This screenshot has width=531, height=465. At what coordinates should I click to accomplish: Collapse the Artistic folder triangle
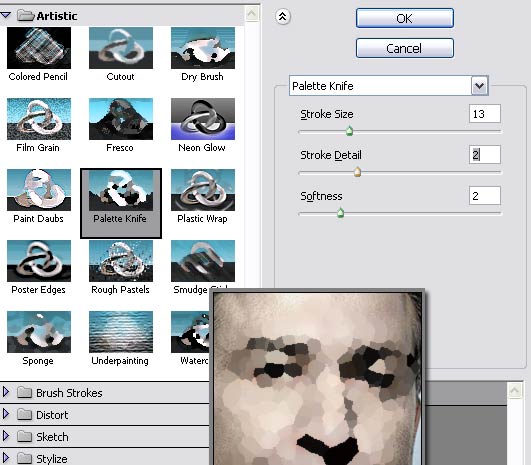coord(6,15)
